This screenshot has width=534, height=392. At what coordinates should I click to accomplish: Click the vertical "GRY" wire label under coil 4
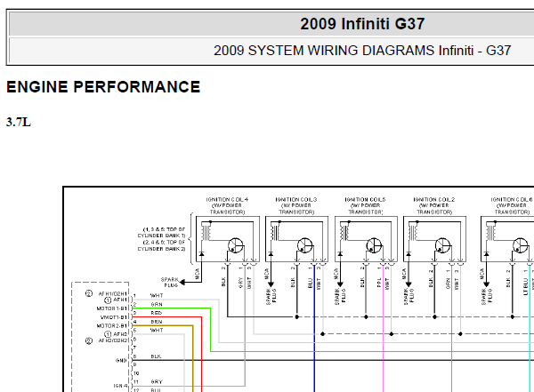tap(240, 283)
